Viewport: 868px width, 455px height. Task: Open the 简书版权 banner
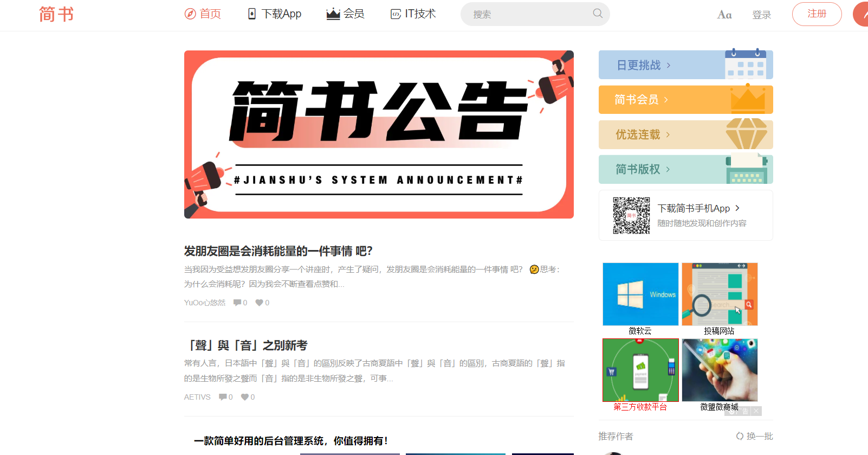pos(685,169)
